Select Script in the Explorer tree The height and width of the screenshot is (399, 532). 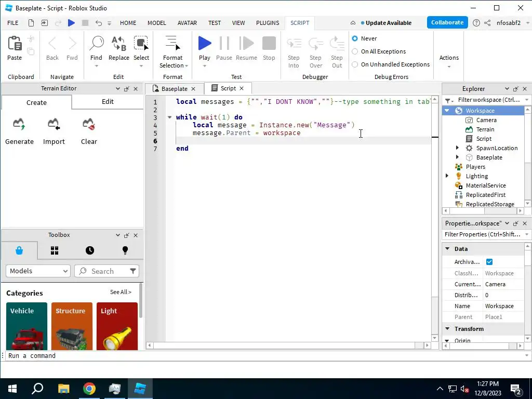(x=484, y=138)
